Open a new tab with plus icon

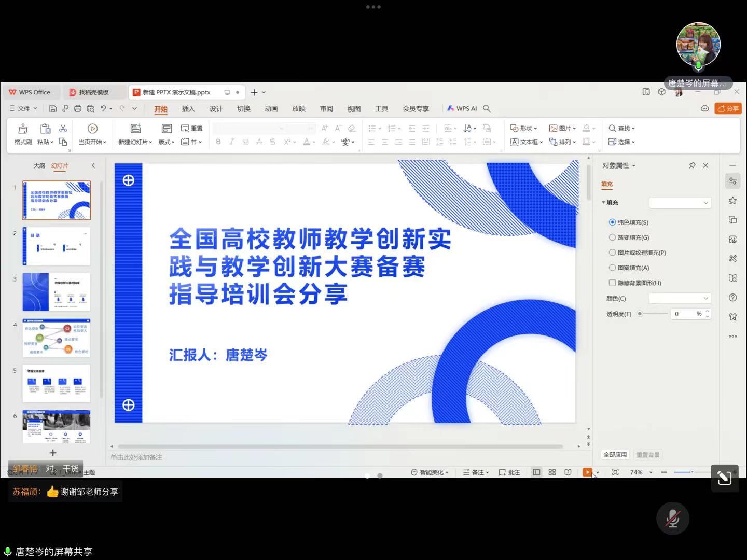pyautogui.click(x=254, y=92)
